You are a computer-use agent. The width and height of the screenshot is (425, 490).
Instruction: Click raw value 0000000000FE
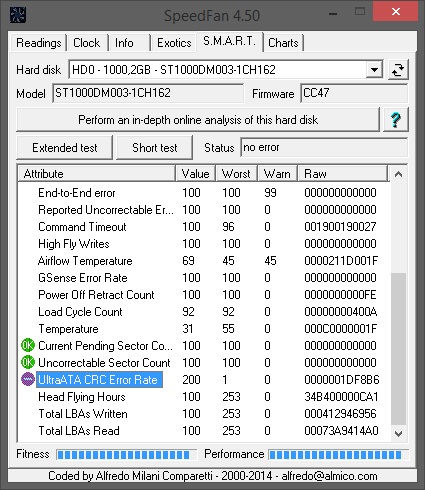pyautogui.click(x=340, y=295)
